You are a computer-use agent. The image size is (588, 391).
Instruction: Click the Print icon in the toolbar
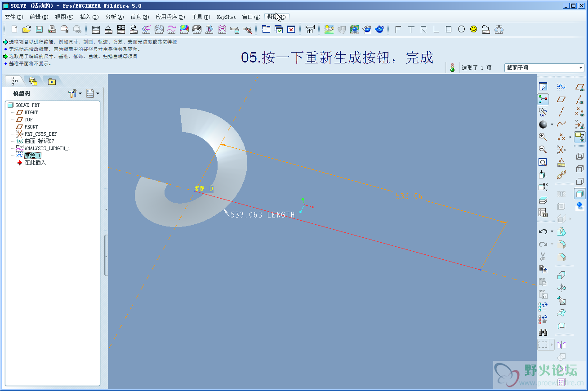(52, 29)
